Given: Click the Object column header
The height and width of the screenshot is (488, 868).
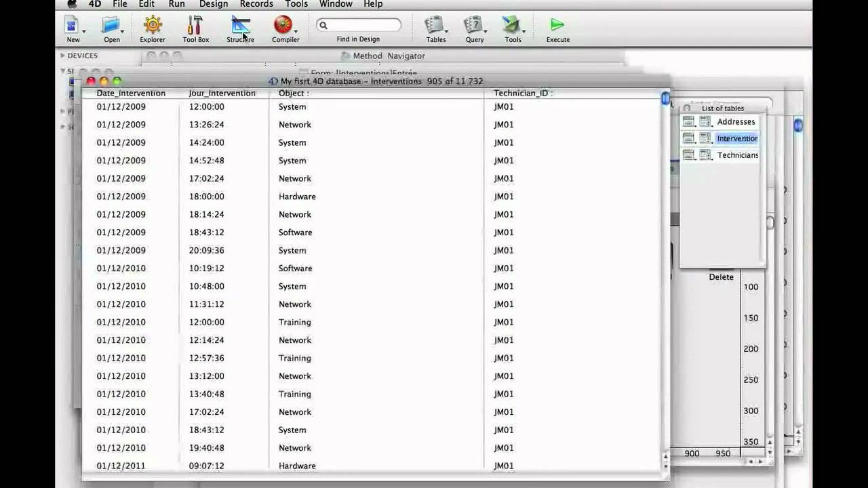Looking at the screenshot, I should point(294,94).
